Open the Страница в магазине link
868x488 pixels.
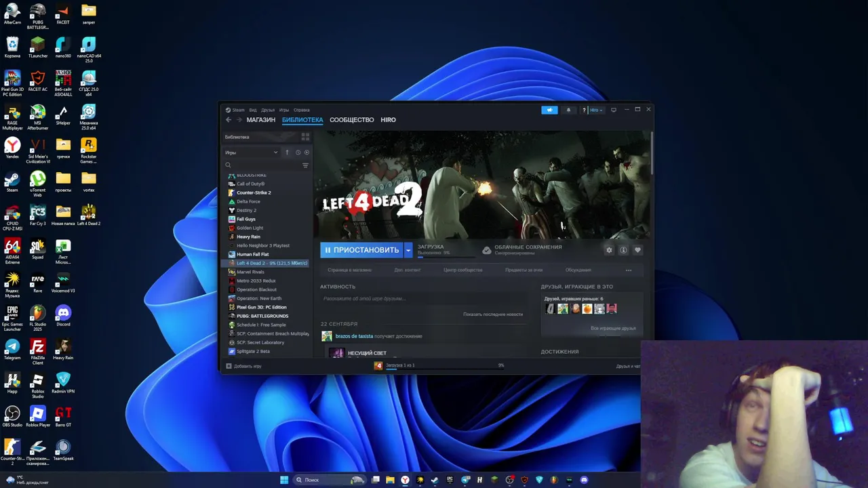pyautogui.click(x=349, y=270)
